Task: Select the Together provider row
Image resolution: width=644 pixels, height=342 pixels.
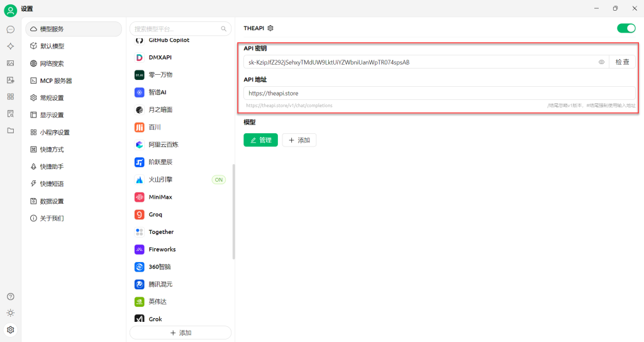Action: pyautogui.click(x=180, y=232)
